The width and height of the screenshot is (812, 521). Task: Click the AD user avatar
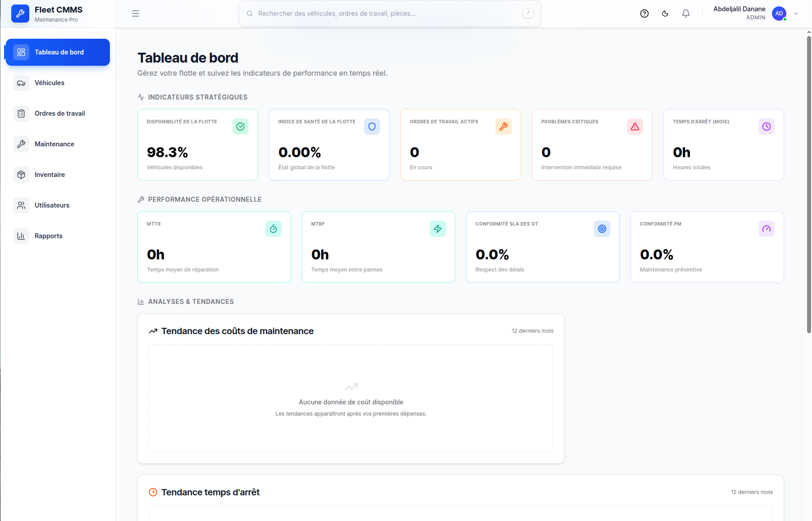(779, 14)
